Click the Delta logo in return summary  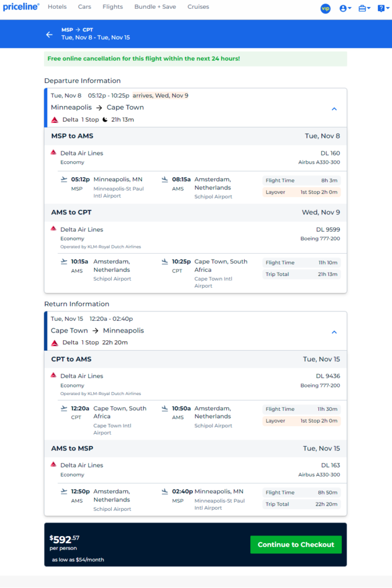[x=55, y=343]
